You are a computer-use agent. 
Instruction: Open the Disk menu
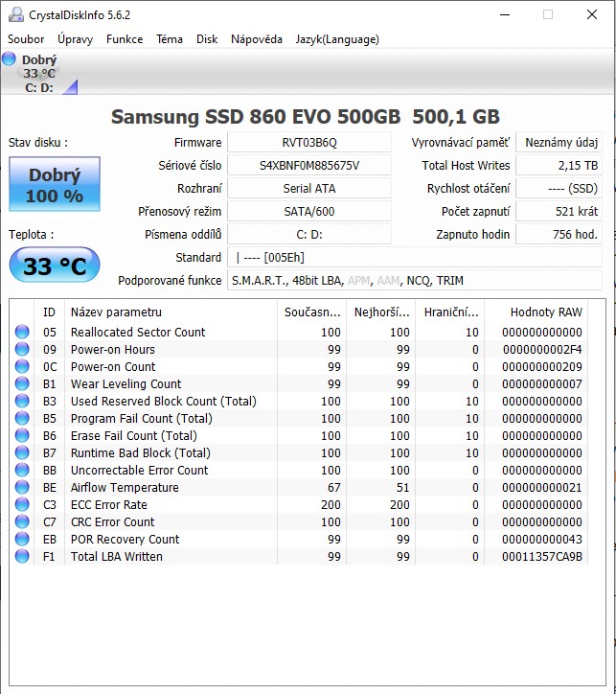[x=207, y=39]
